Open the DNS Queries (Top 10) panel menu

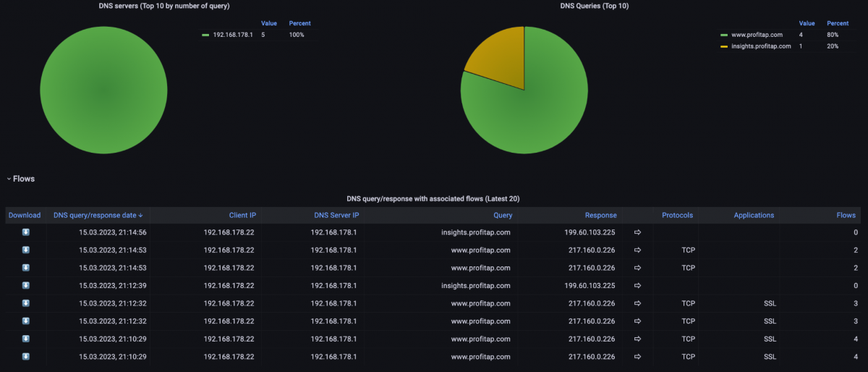pyautogui.click(x=523, y=6)
